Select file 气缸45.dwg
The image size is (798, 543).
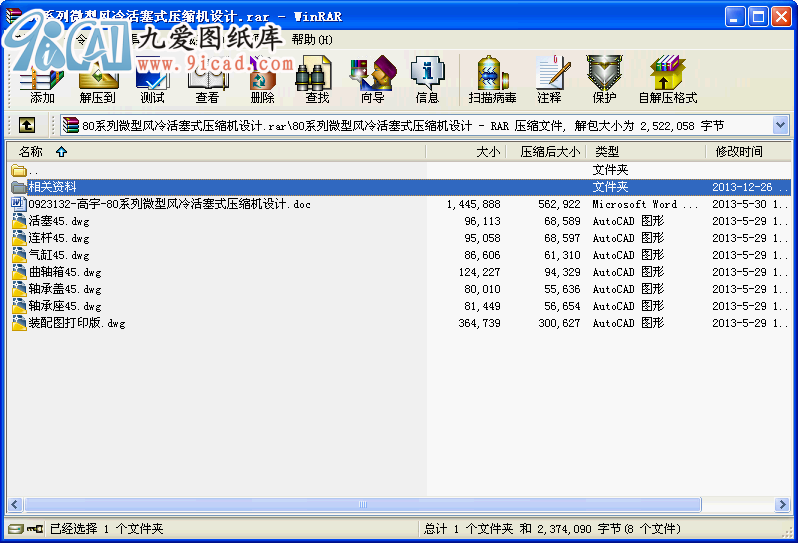tap(59, 255)
